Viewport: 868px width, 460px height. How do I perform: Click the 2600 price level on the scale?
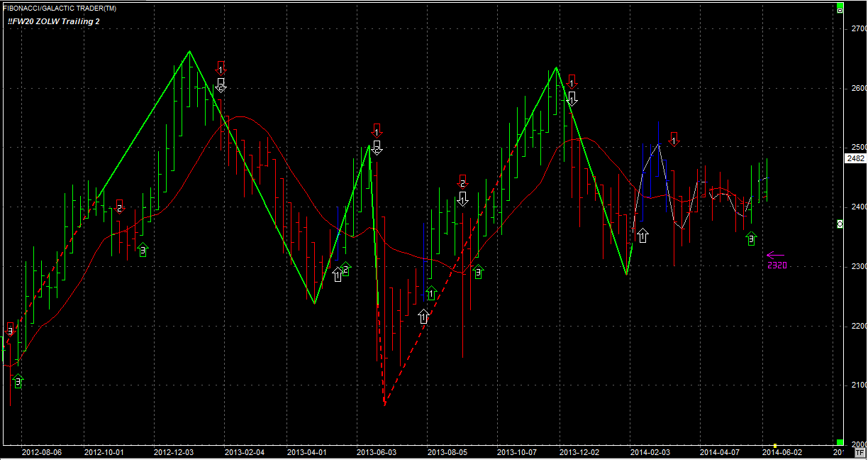pyautogui.click(x=857, y=88)
